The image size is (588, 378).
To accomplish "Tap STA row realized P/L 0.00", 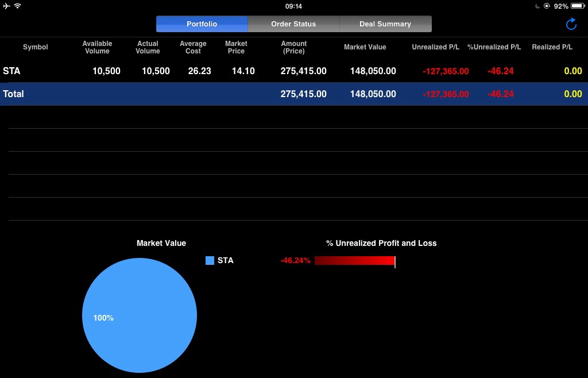I will 573,71.
